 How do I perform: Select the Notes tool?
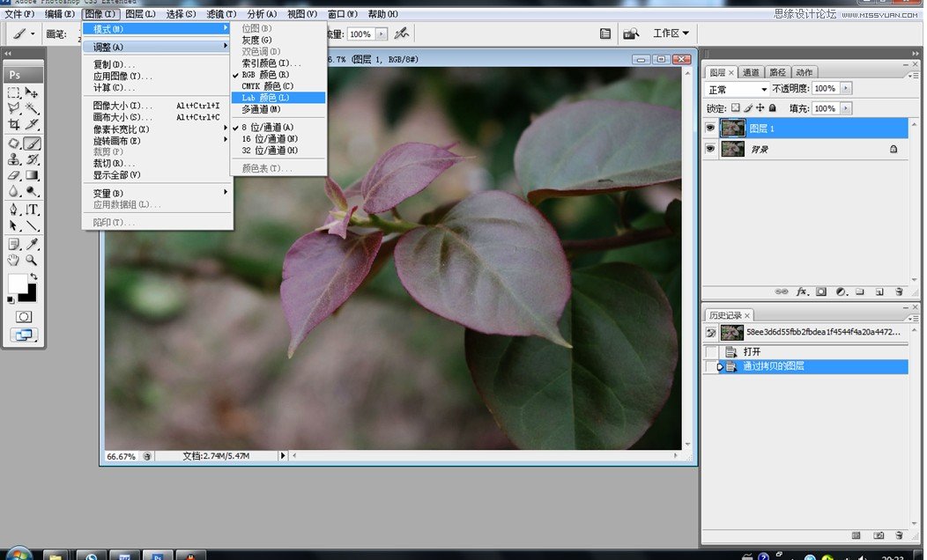(13, 244)
